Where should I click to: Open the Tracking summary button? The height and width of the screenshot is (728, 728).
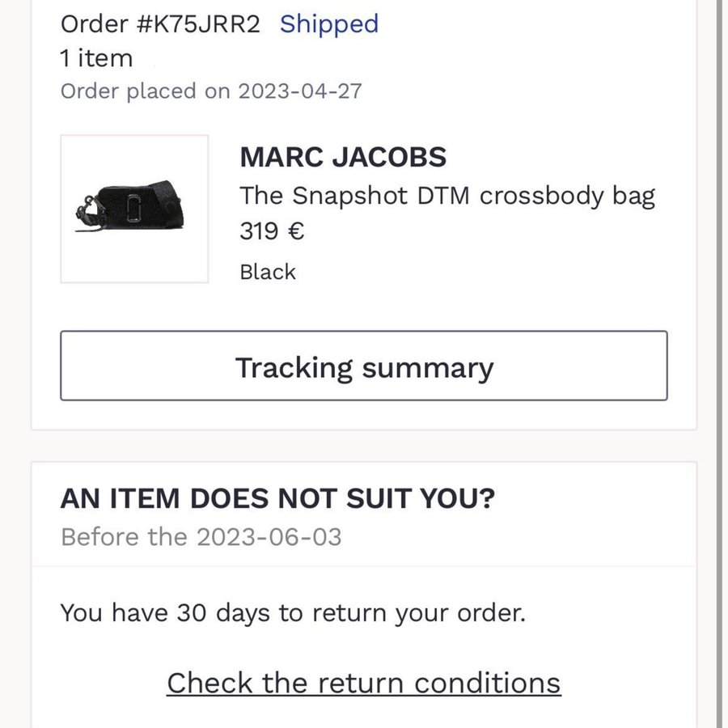pyautogui.click(x=364, y=366)
